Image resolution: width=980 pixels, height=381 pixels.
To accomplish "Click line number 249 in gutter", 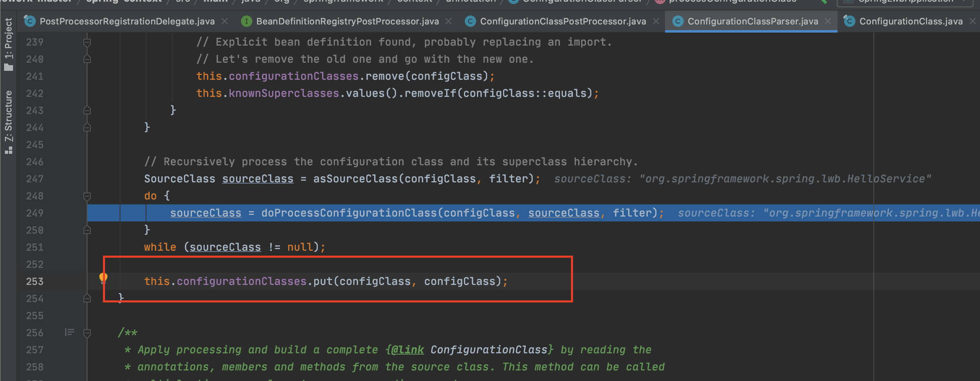I will [35, 213].
